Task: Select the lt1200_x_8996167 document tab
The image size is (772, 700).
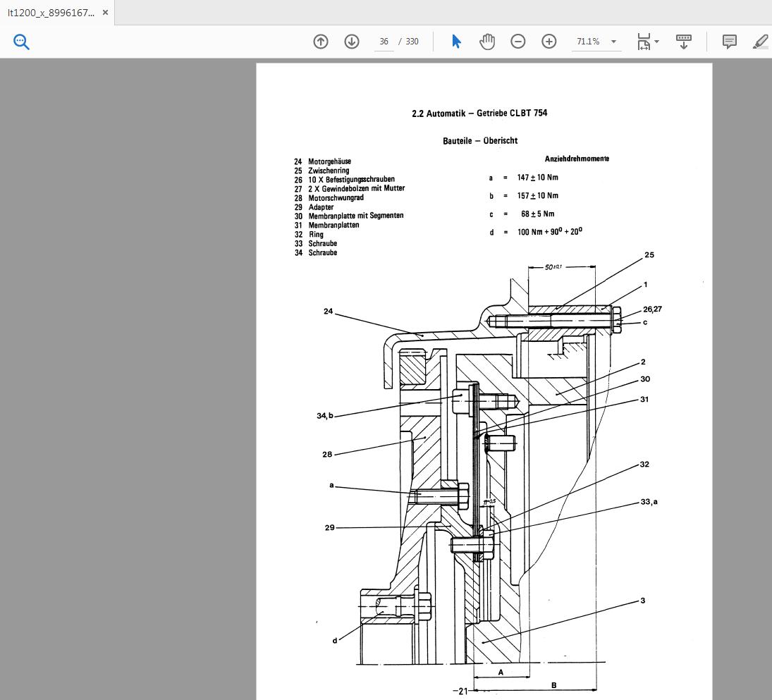Action: (51, 13)
